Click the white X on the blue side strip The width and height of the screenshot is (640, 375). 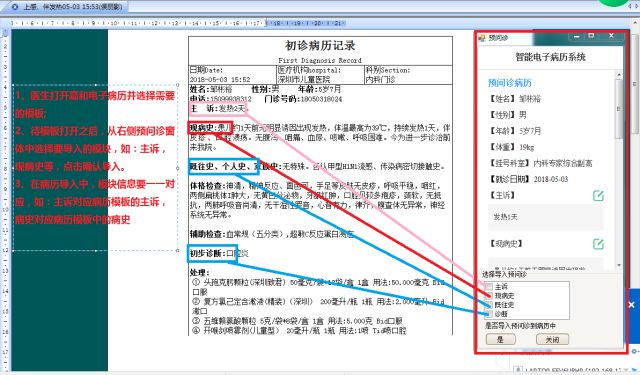[x=631, y=305]
